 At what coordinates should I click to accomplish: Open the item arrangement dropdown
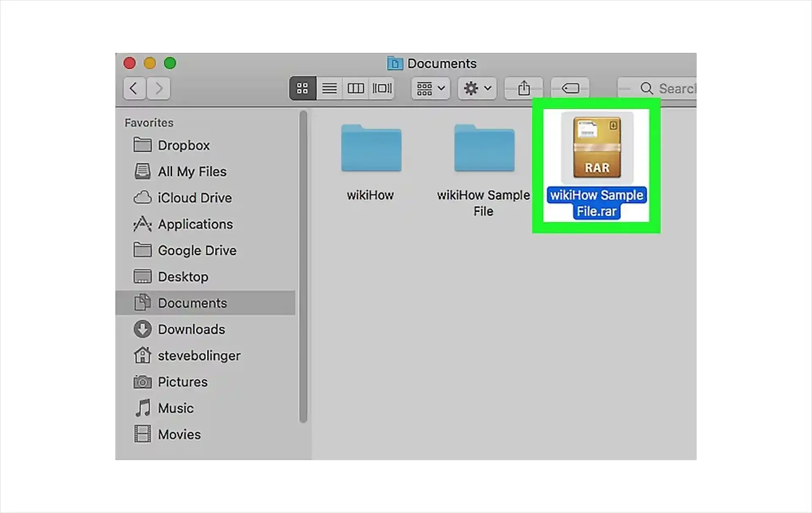point(431,88)
